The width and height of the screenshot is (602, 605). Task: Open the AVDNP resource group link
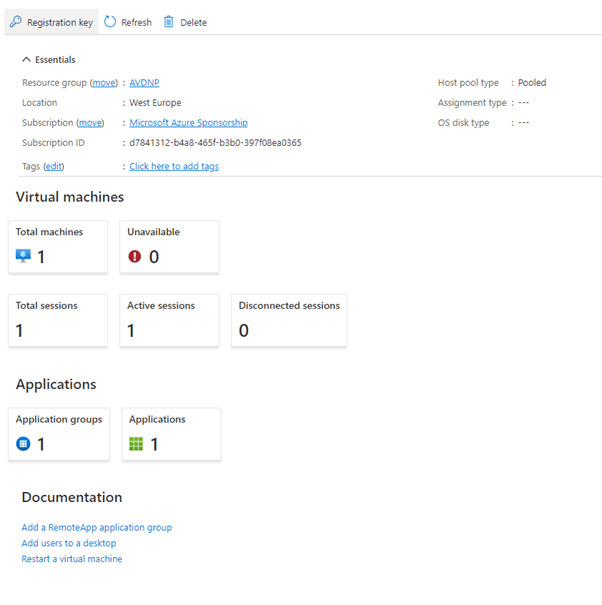(x=144, y=83)
